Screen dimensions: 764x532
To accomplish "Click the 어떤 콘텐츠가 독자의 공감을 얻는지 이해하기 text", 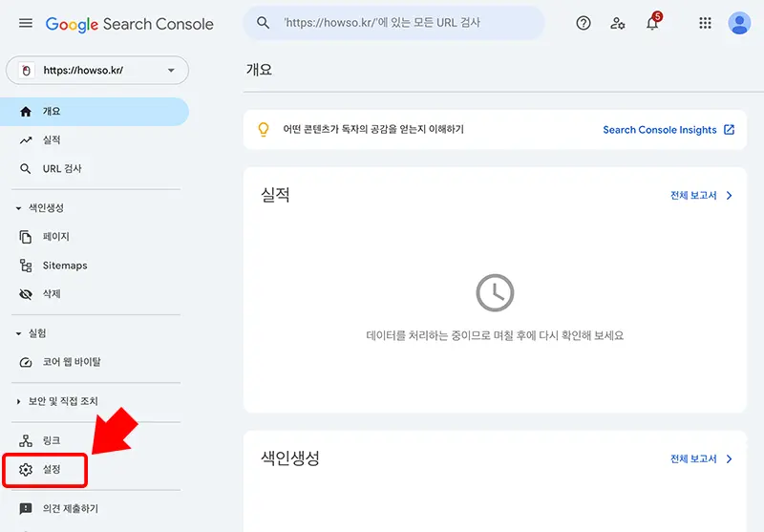I will point(373,129).
